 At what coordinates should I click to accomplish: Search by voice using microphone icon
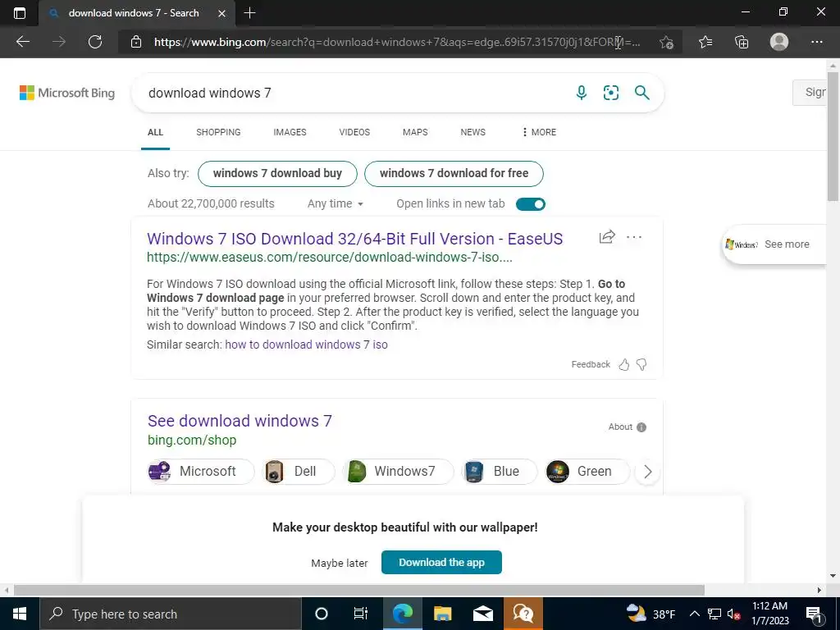tap(582, 93)
